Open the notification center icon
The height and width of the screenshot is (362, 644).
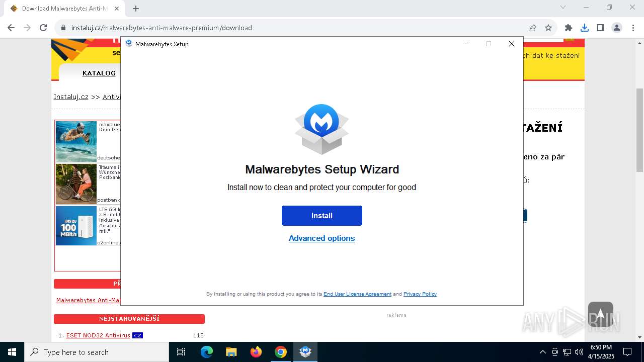pos(627,352)
